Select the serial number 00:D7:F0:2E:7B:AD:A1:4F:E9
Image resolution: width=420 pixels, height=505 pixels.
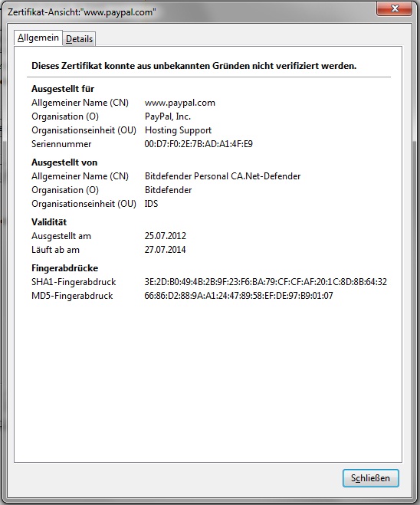[x=199, y=144]
